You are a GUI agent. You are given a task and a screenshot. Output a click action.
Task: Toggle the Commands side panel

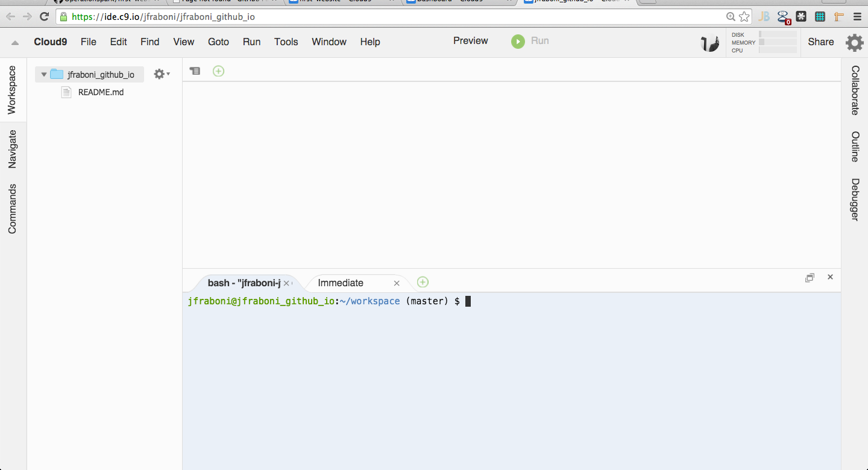click(12, 209)
